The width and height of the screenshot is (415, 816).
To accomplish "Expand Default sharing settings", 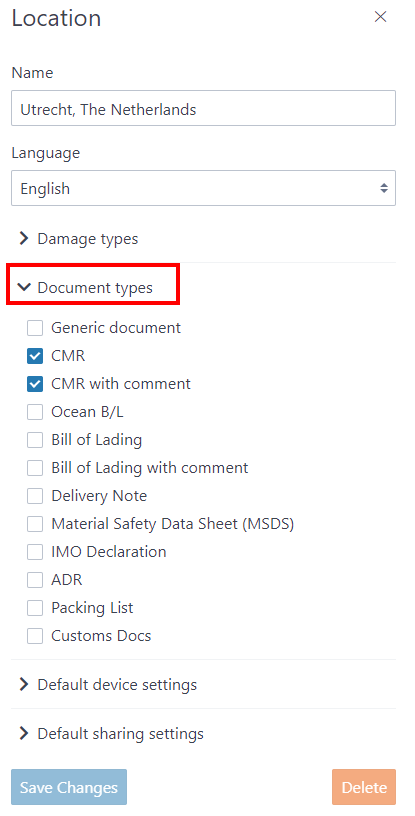I will 111,734.
